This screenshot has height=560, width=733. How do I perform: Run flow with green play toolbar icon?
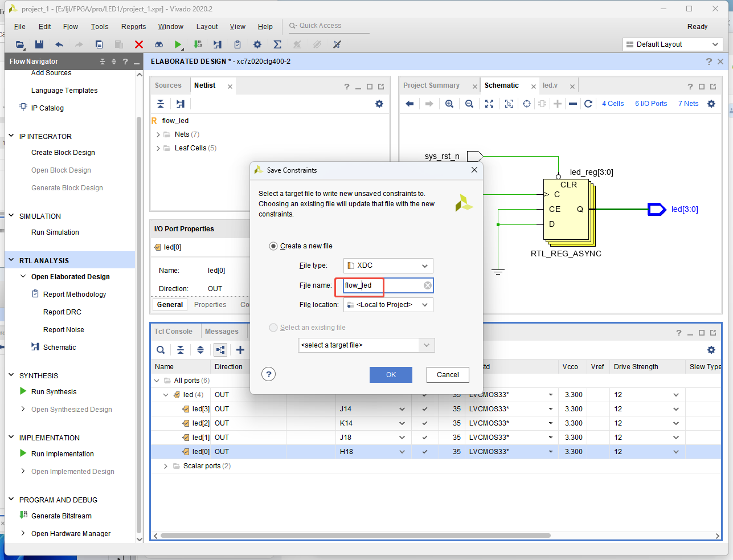(178, 44)
